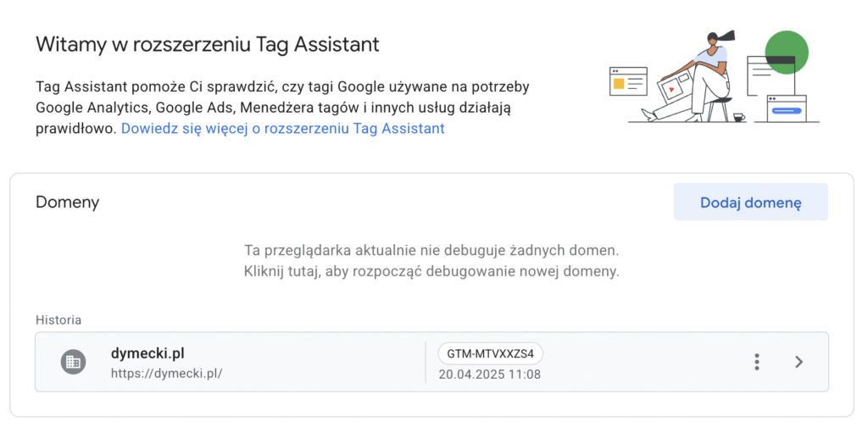Click the Historia section label
The image size is (868, 433).
coord(58,319)
